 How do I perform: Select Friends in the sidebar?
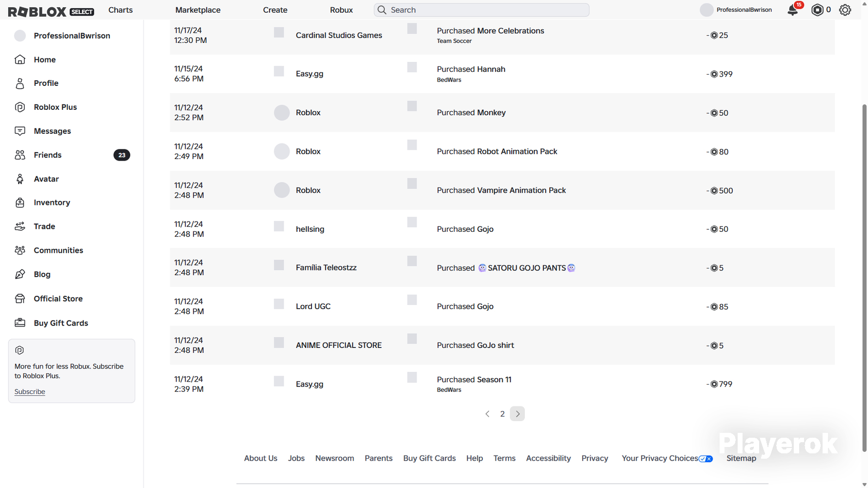pyautogui.click(x=47, y=155)
